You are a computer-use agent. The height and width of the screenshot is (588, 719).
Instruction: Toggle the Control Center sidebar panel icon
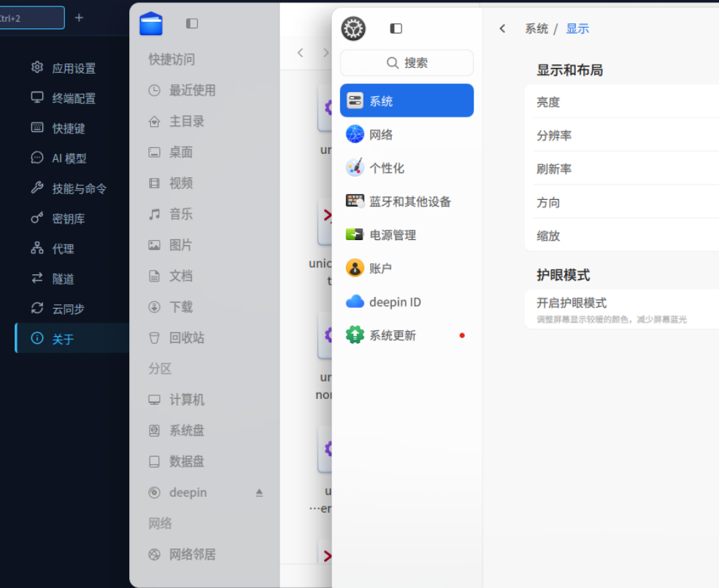point(396,28)
